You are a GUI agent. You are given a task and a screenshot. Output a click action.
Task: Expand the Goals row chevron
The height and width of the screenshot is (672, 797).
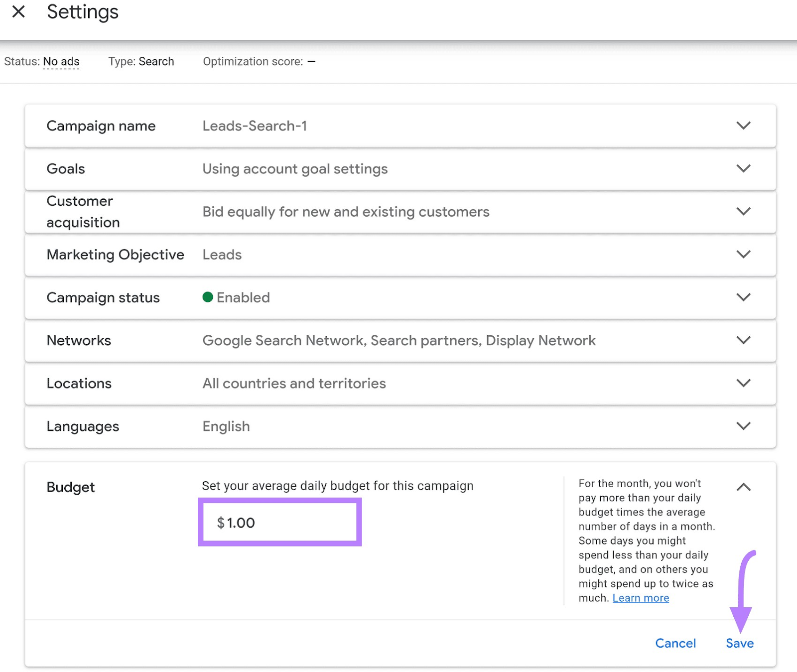(743, 168)
